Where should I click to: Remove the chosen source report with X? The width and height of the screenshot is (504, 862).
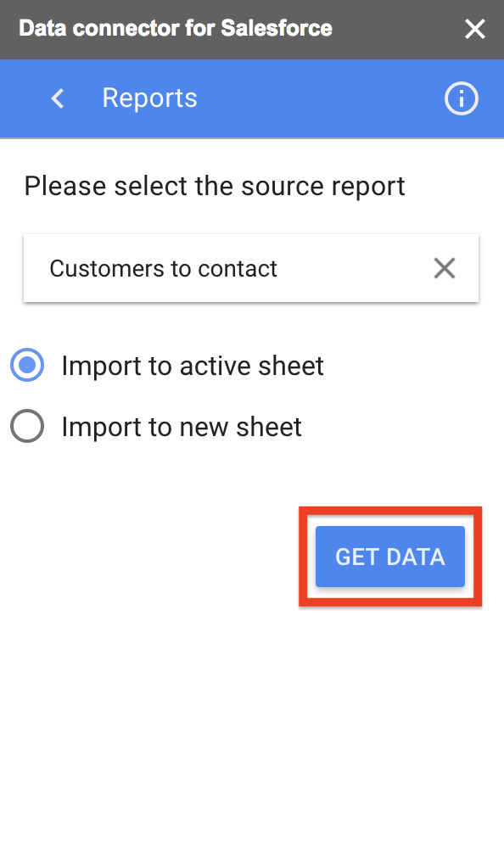point(444,268)
